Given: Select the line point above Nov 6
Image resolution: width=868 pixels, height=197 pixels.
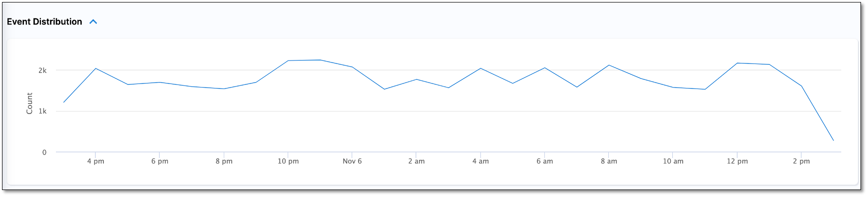Looking at the screenshot, I should [352, 67].
